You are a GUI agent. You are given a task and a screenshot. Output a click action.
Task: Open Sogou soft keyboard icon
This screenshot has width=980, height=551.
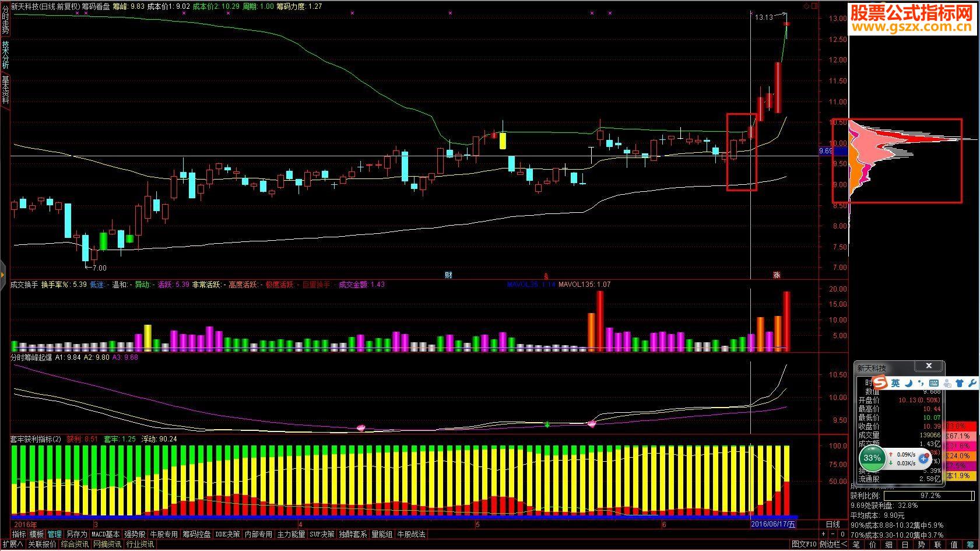pyautogui.click(x=934, y=383)
